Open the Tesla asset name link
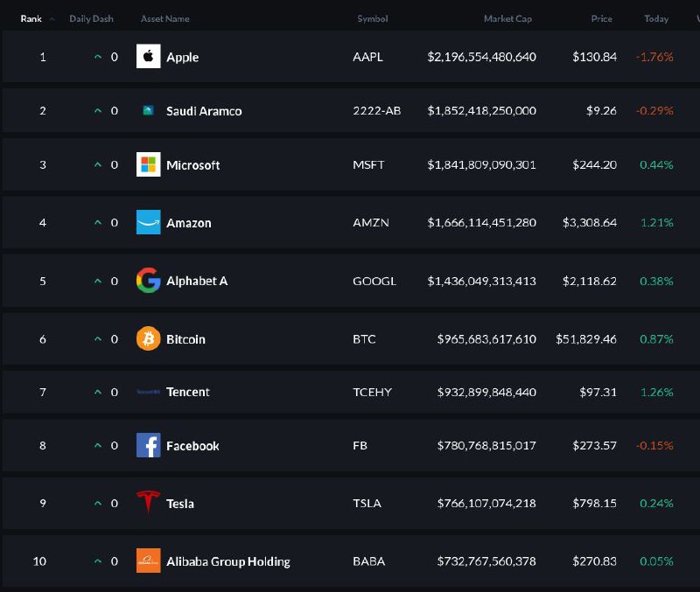This screenshot has height=592, width=700. click(x=180, y=504)
